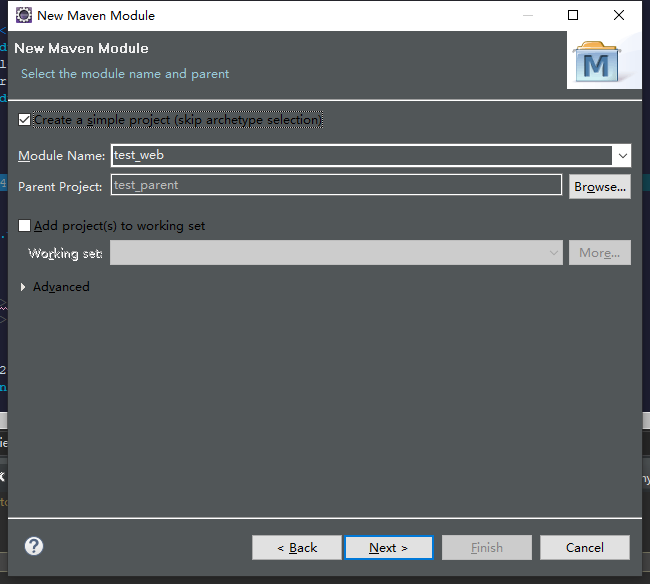Click the help question mark icon
This screenshot has width=650, height=584.
[x=34, y=546]
